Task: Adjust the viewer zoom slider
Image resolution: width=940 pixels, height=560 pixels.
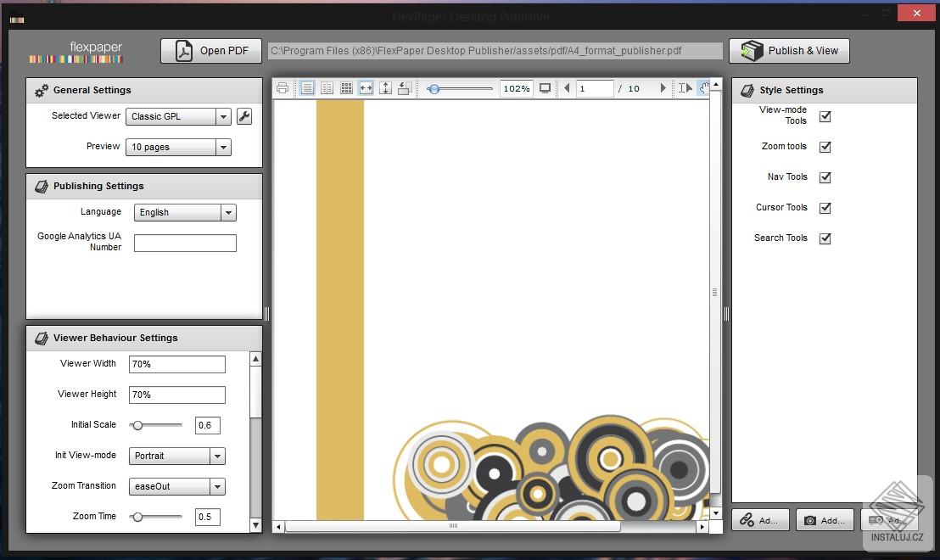Action: pyautogui.click(x=460, y=89)
